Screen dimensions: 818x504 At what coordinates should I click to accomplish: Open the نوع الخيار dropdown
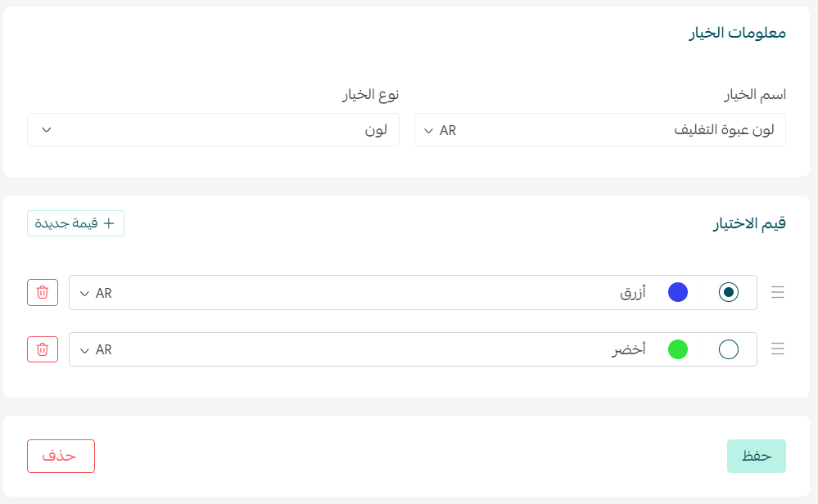47,129
